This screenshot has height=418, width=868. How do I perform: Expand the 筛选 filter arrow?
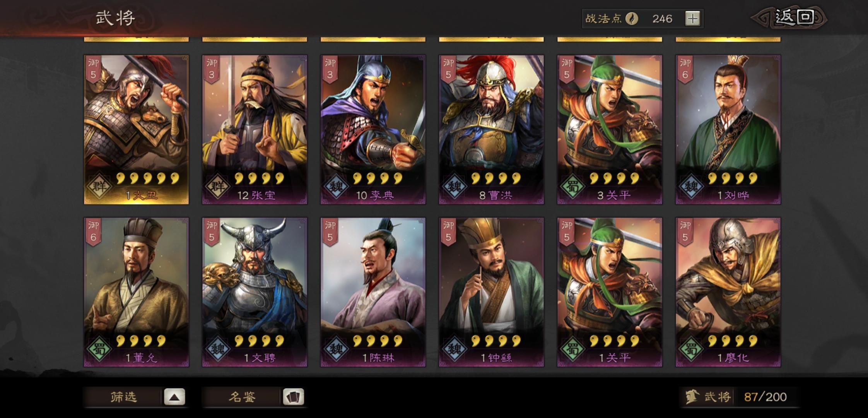click(x=174, y=397)
